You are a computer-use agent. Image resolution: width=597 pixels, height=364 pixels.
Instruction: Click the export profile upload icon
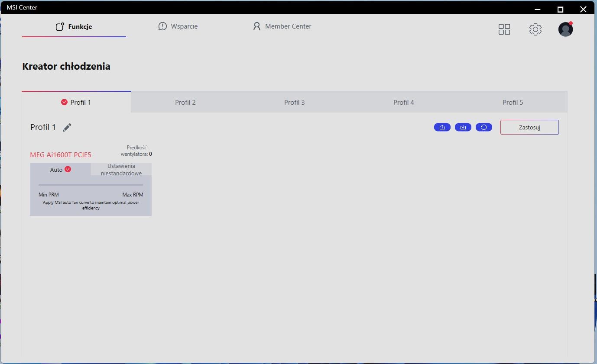(442, 127)
